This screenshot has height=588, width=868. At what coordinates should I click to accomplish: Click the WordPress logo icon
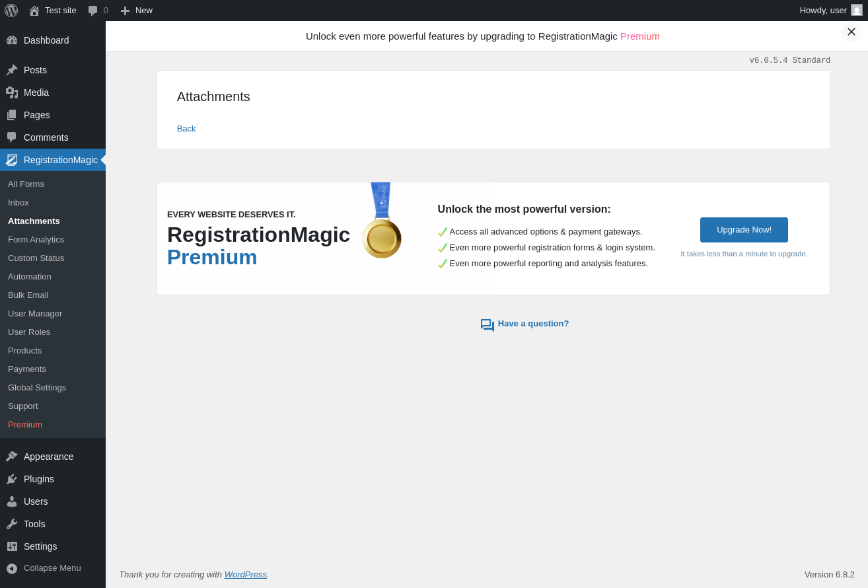pos(11,11)
